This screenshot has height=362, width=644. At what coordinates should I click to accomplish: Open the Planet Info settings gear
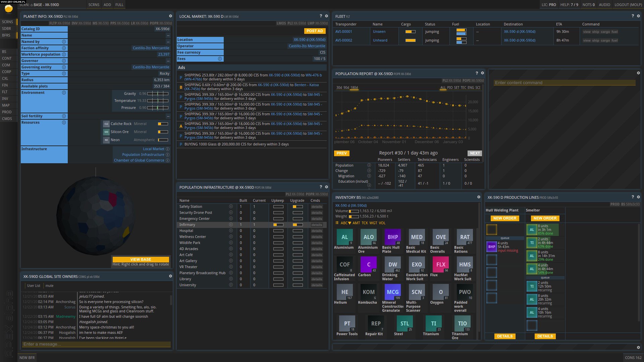coord(170,15)
